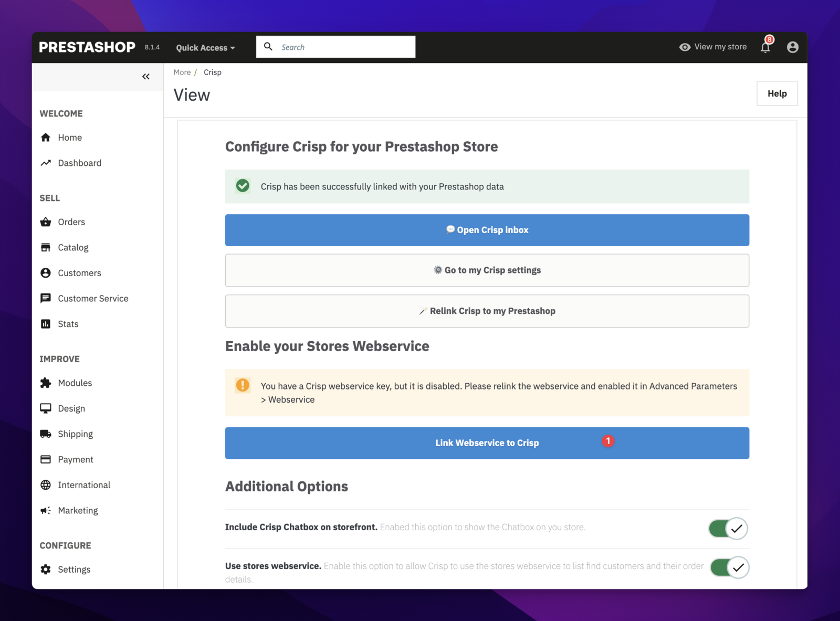Open Settings in the sidebar menu
The width and height of the screenshot is (840, 621).
pos(74,570)
